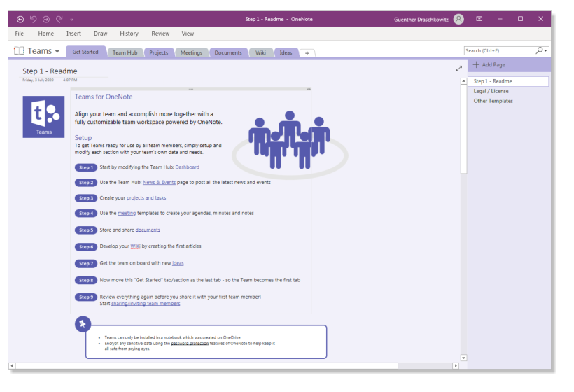Open the Home ribbon tab
This screenshot has height=392, width=574.
pyautogui.click(x=46, y=34)
